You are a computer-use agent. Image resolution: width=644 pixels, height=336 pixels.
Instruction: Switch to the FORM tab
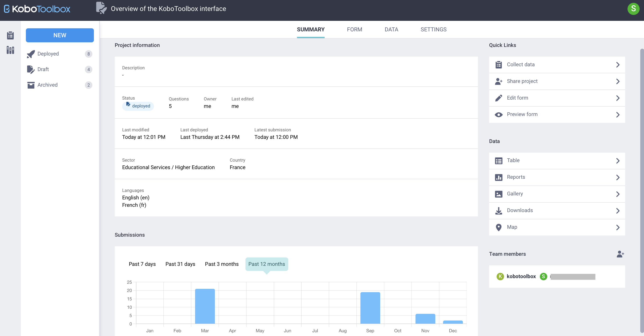point(354,30)
